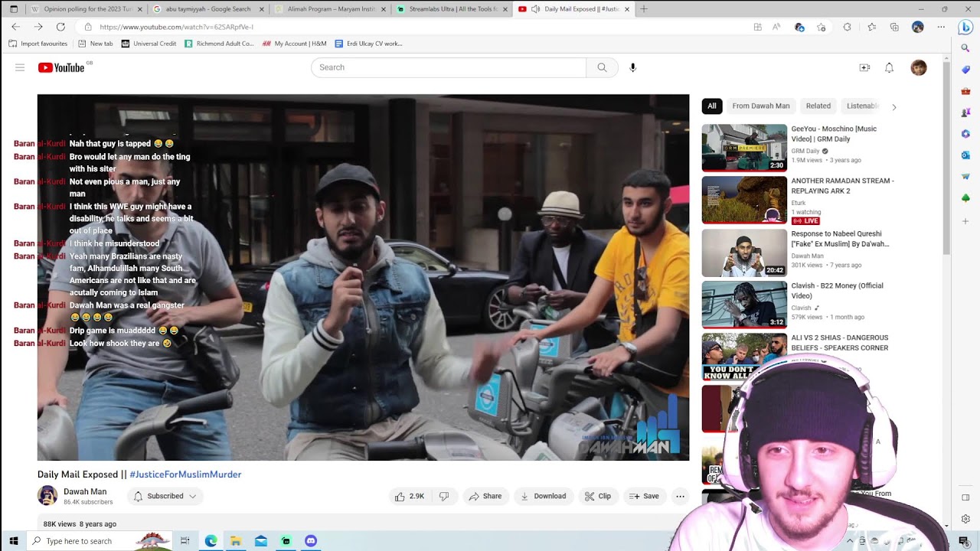
Task: Open Edge Settings and more ellipsis
Action: point(941,27)
